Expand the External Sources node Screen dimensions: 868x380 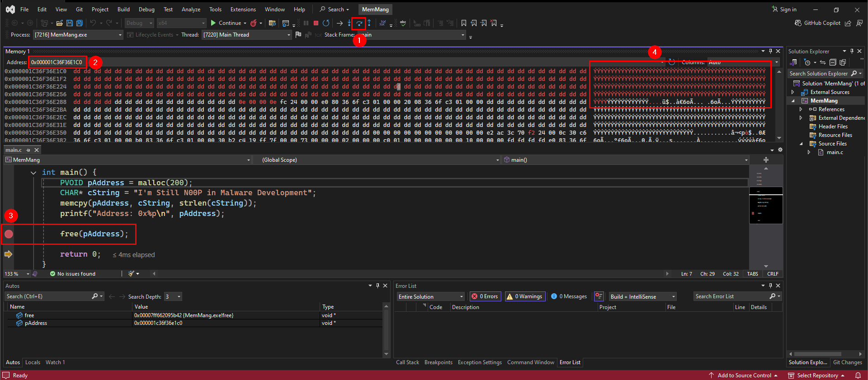tap(793, 92)
